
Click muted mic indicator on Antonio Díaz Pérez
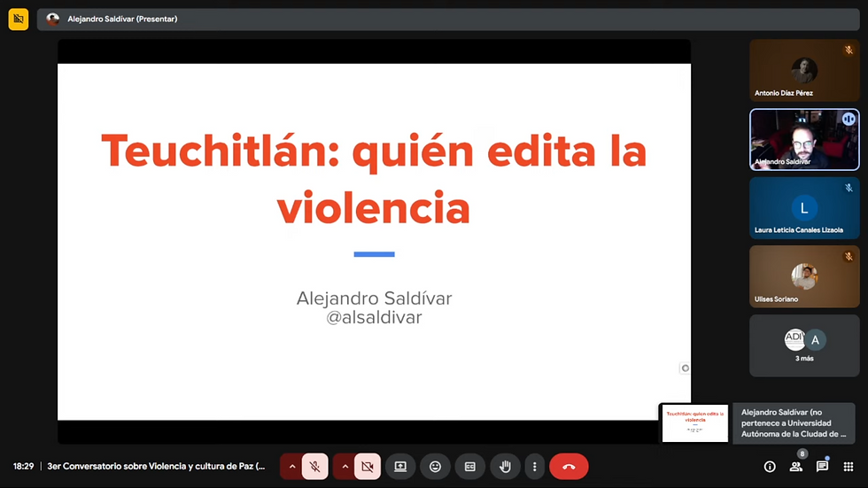[x=849, y=50]
